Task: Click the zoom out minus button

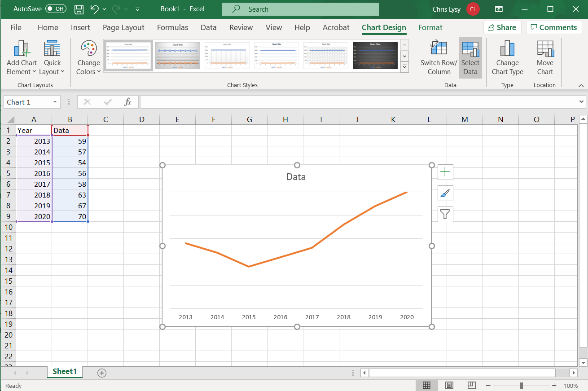Action: 488,386
